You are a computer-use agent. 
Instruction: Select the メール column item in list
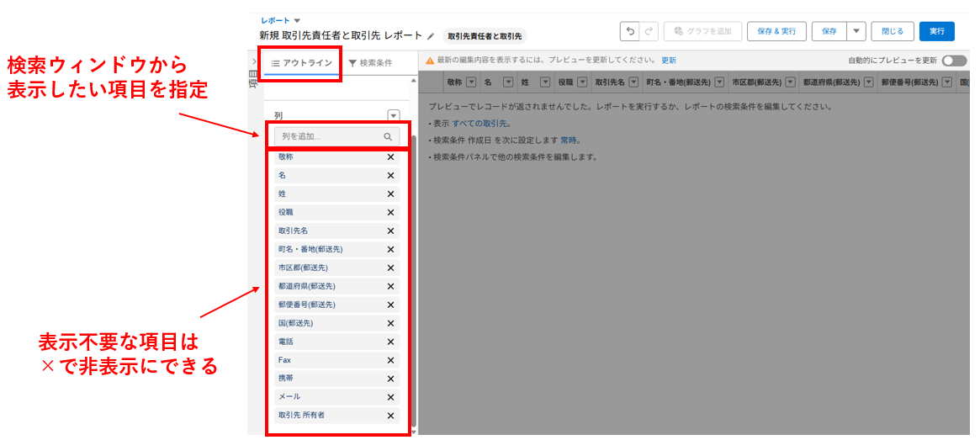(336, 397)
